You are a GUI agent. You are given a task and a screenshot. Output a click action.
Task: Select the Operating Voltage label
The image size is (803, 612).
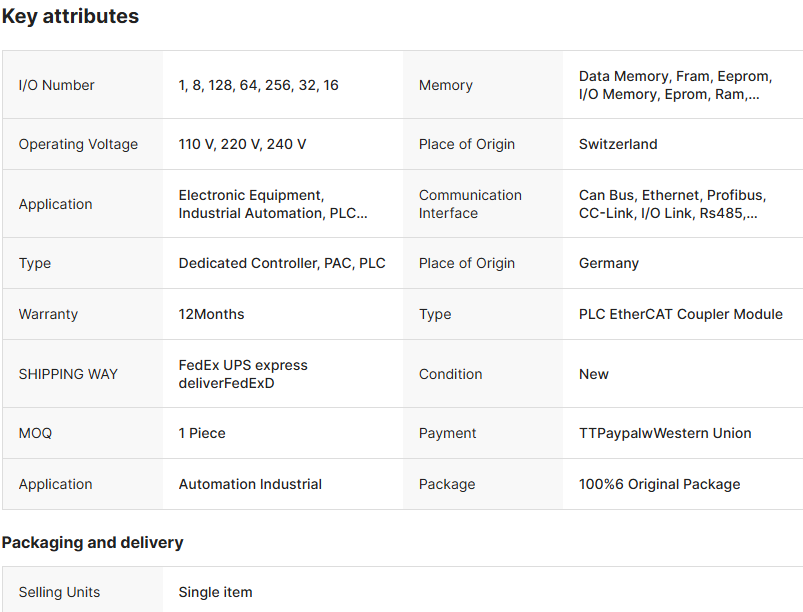click(x=78, y=144)
